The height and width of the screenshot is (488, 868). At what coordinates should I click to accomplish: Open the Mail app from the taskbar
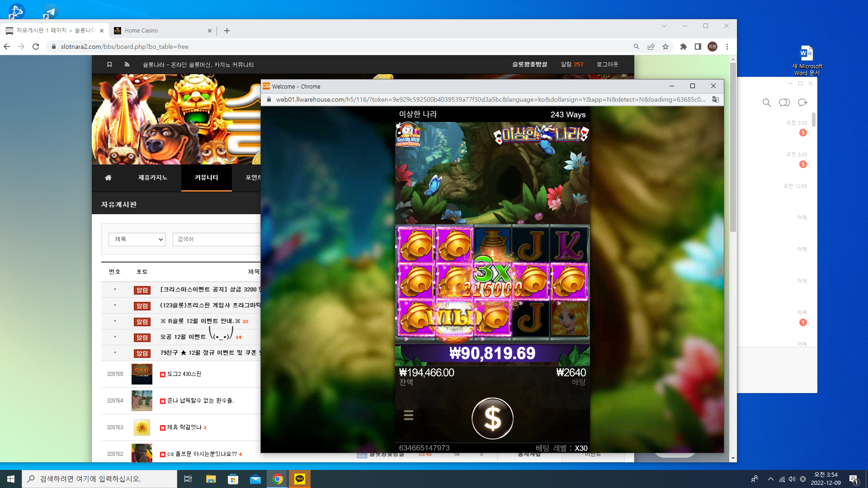[x=255, y=479]
